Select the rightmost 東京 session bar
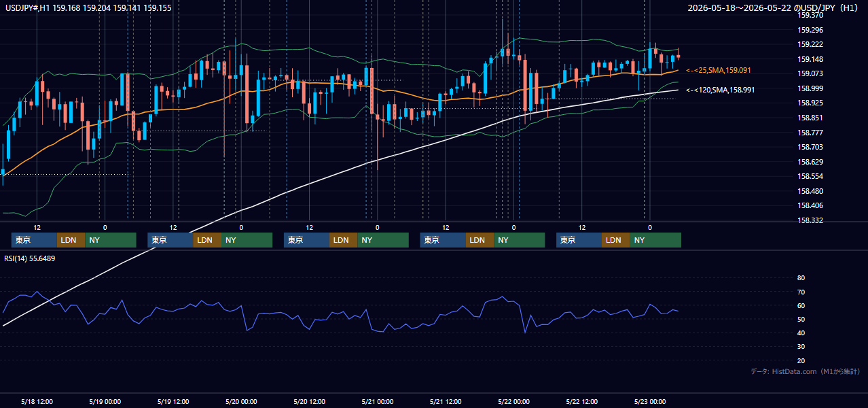Viewport: 868px width, 408px height. 579,240
